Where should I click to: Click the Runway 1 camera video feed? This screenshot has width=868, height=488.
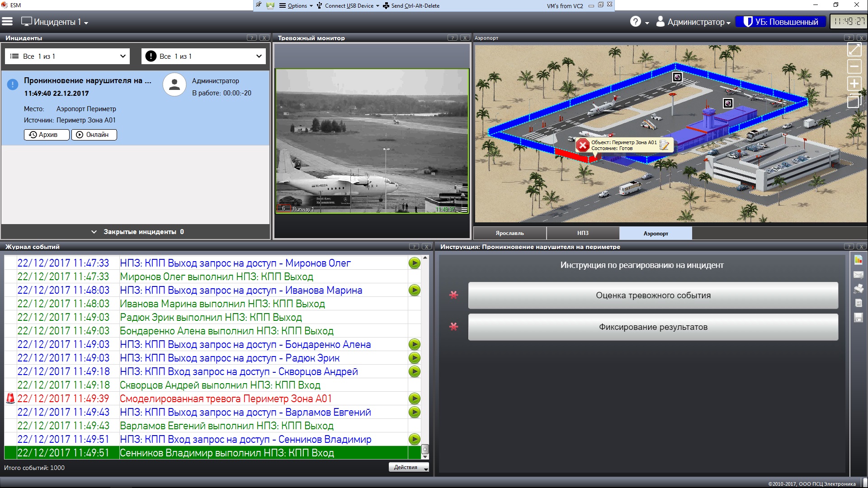372,141
